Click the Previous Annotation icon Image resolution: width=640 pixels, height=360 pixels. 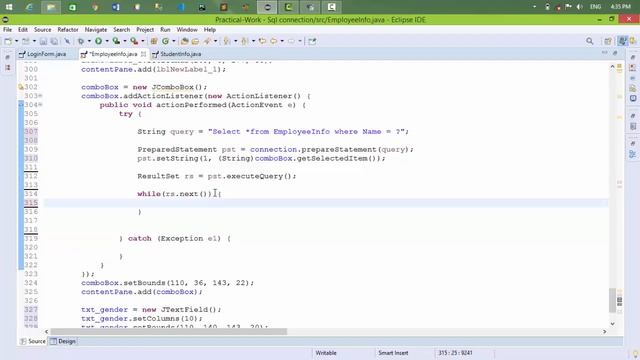245,41
